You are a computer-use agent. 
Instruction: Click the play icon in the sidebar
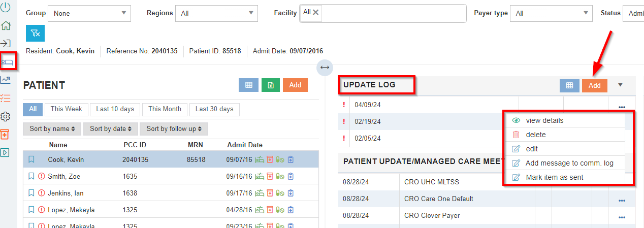click(5, 152)
